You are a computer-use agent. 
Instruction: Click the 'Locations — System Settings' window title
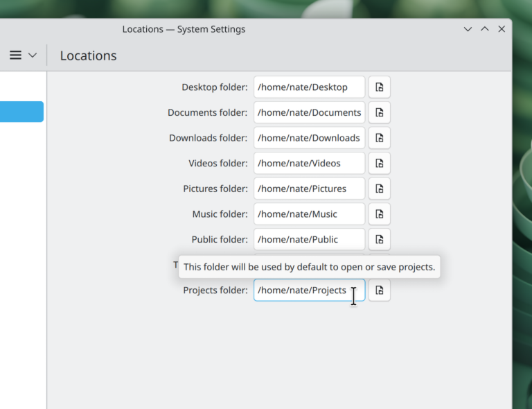pyautogui.click(x=184, y=29)
